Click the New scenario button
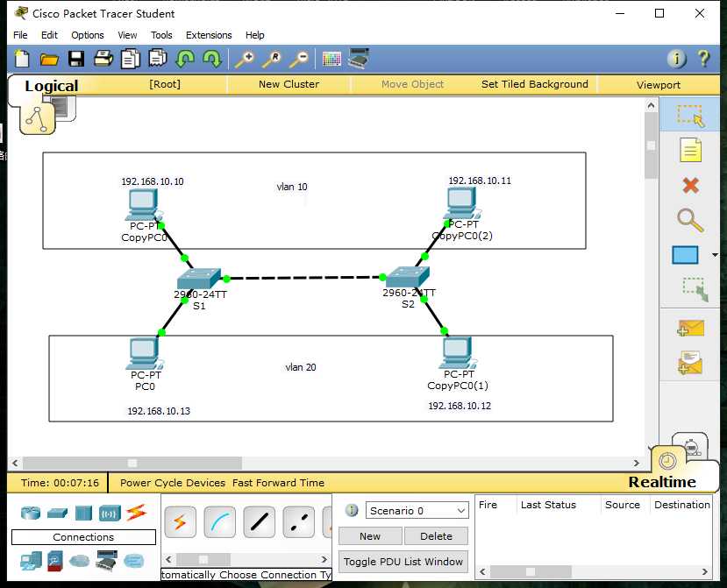Viewport: 727px width, 588px height. tap(370, 536)
